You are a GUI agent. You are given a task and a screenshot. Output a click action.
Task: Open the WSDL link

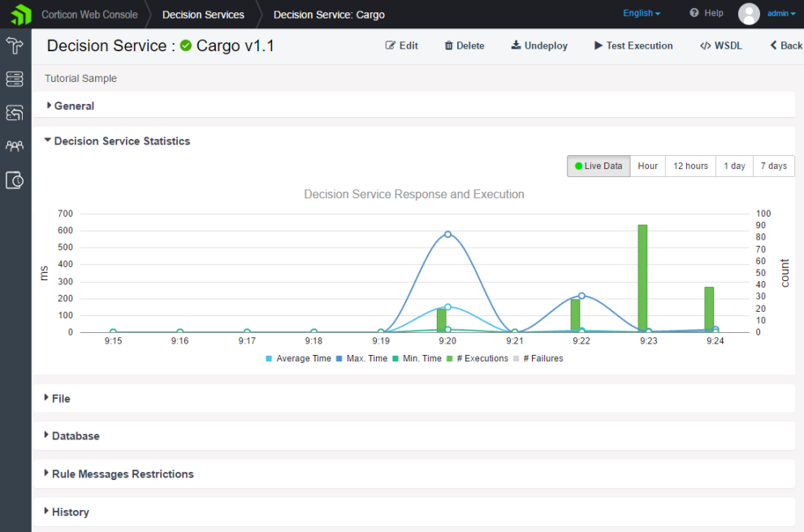click(721, 45)
